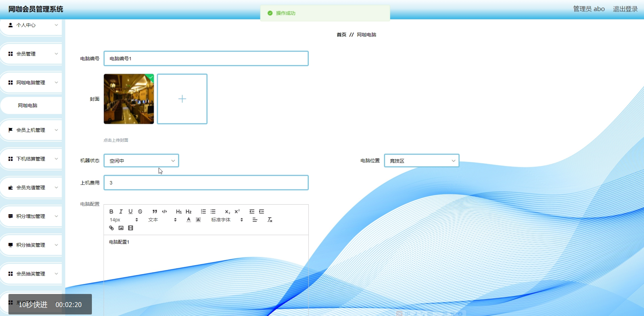Image resolution: width=644 pixels, height=316 pixels.
Task: Collapse the 网咖电脑管理 sidebar menu
Action: click(x=31, y=82)
